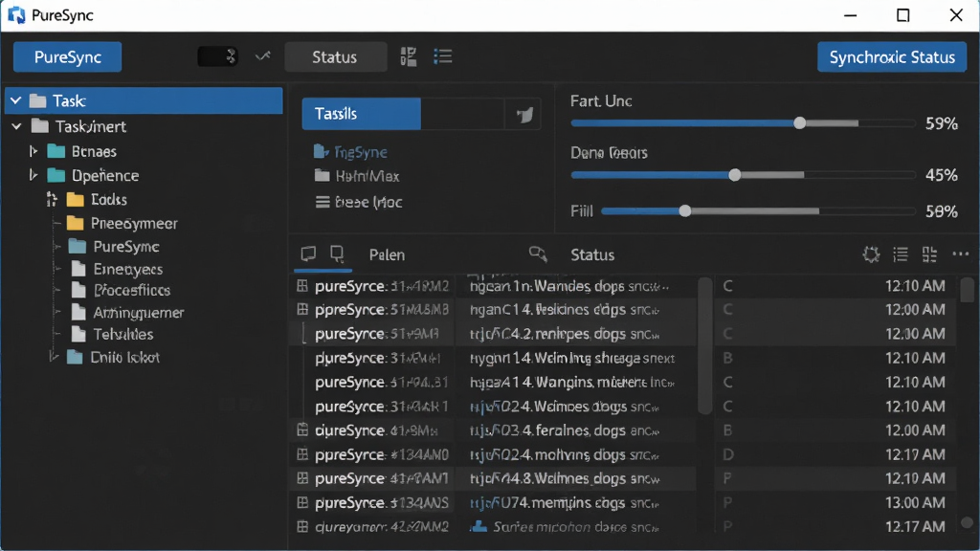Click the Status column header
Image resolution: width=980 pixels, height=551 pixels.
tap(592, 254)
